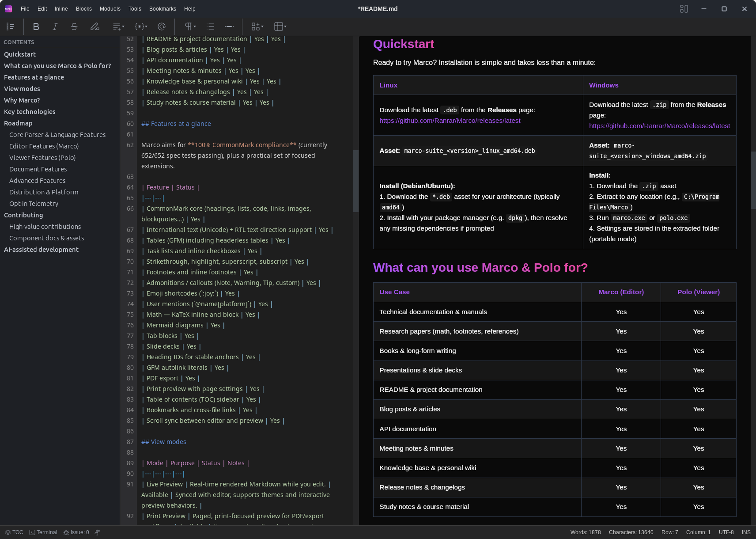Jump to Roadmap in contents sidebar
The image size is (756, 539).
[18, 123]
